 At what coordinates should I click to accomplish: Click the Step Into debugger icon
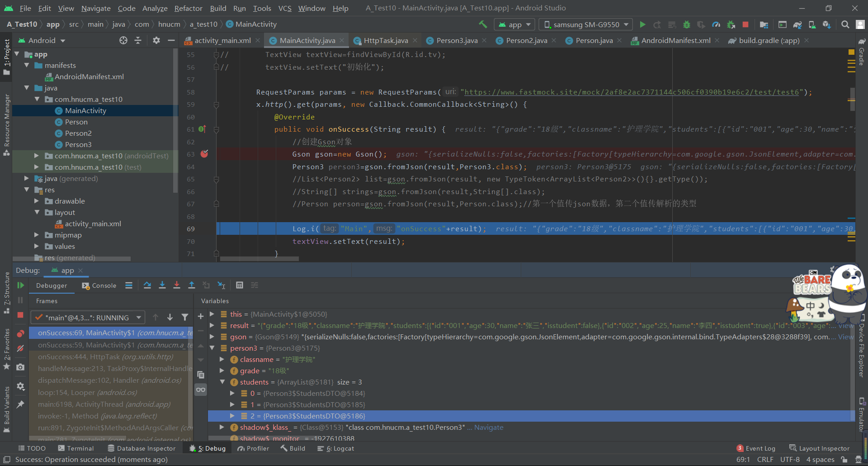click(162, 285)
